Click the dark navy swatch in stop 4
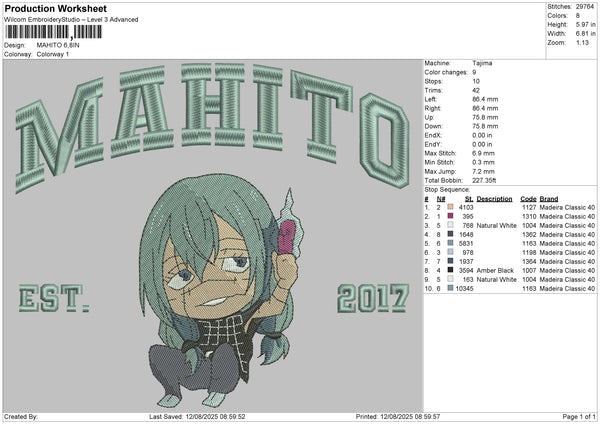Screen dimensions: 600x424 pos(453,233)
